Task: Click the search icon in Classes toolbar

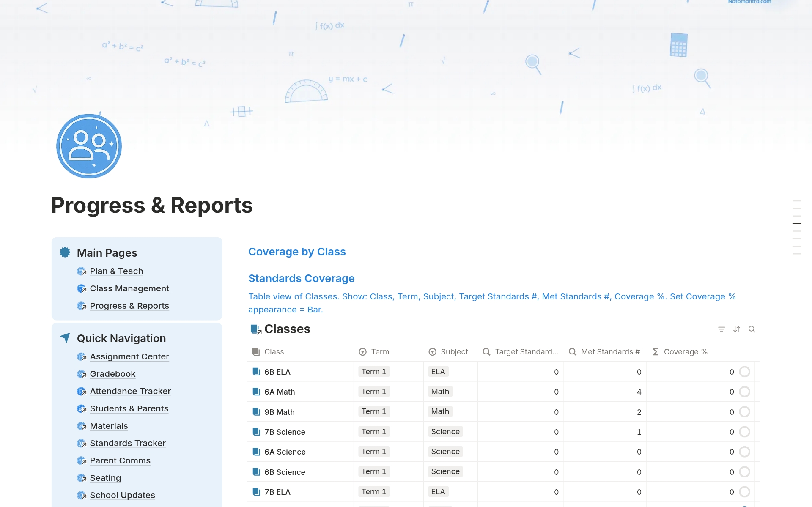Action: 752,329
